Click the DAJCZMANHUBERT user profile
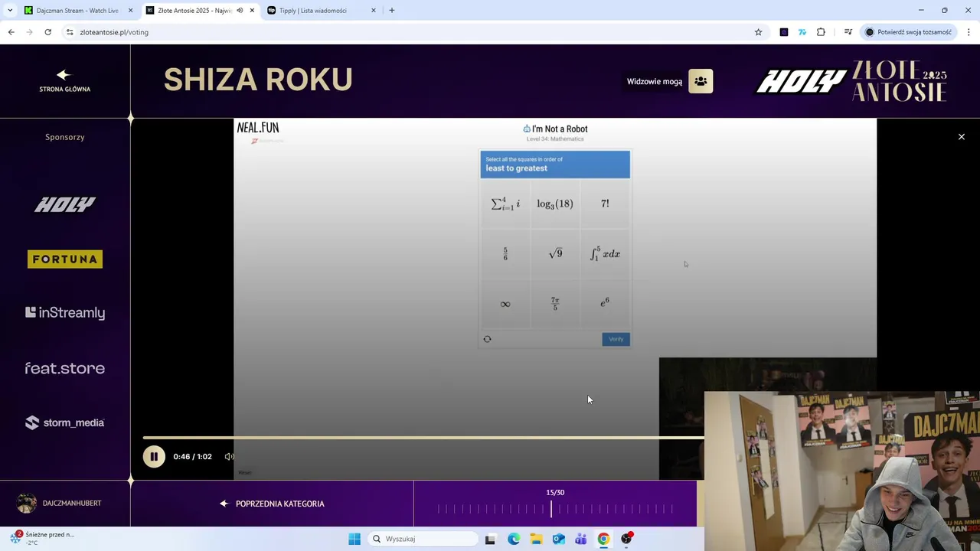The width and height of the screenshot is (980, 551). (60, 504)
